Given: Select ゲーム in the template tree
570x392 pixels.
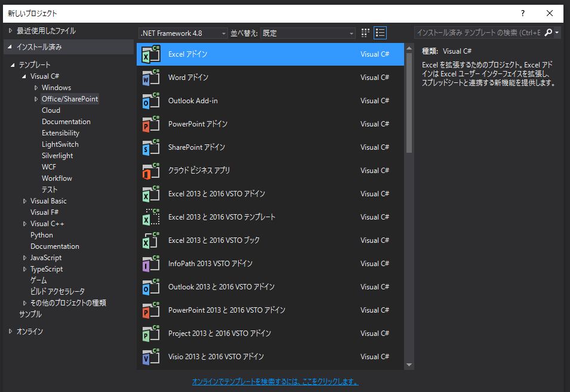Looking at the screenshot, I should click(x=39, y=280).
